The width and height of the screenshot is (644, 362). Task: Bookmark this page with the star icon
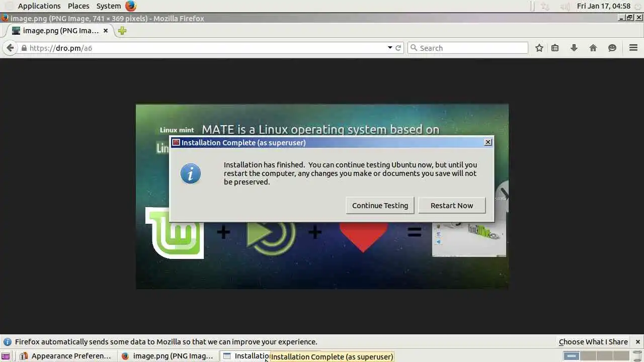coord(539,48)
